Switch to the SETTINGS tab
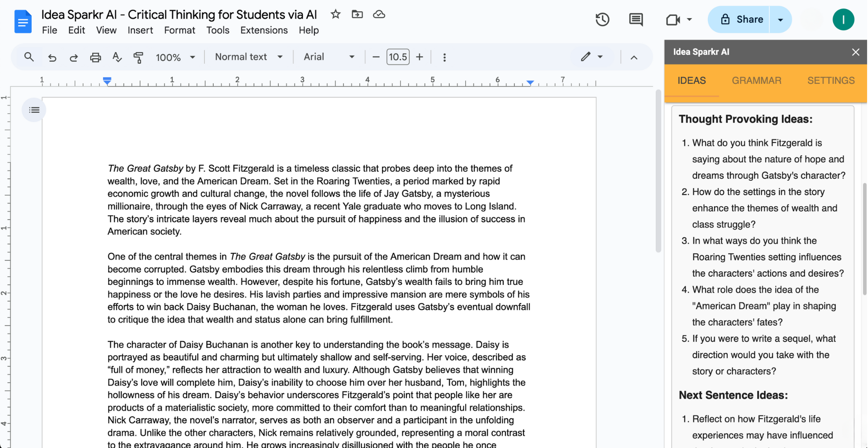This screenshot has width=868, height=448. [831, 81]
